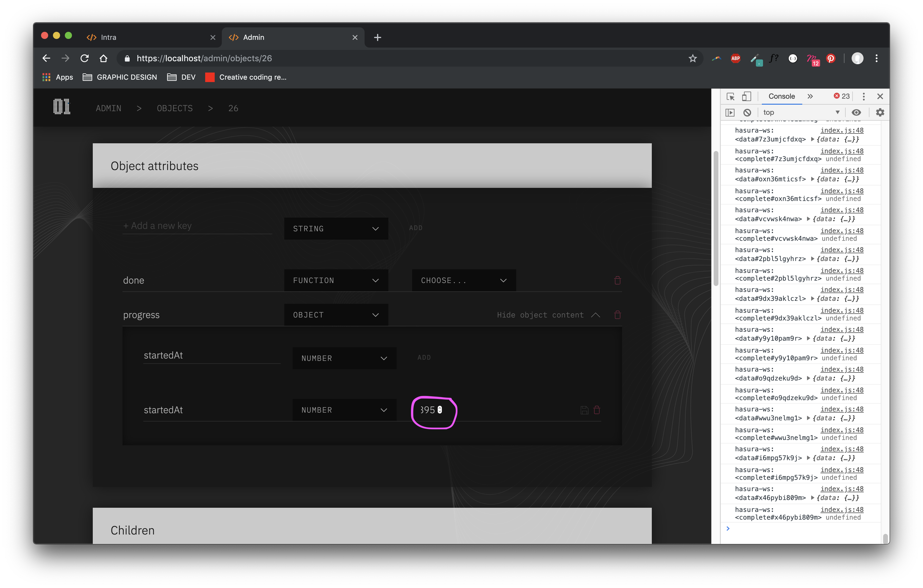The height and width of the screenshot is (588, 923).
Task: Click ADD next to new key field
Action: tap(415, 228)
